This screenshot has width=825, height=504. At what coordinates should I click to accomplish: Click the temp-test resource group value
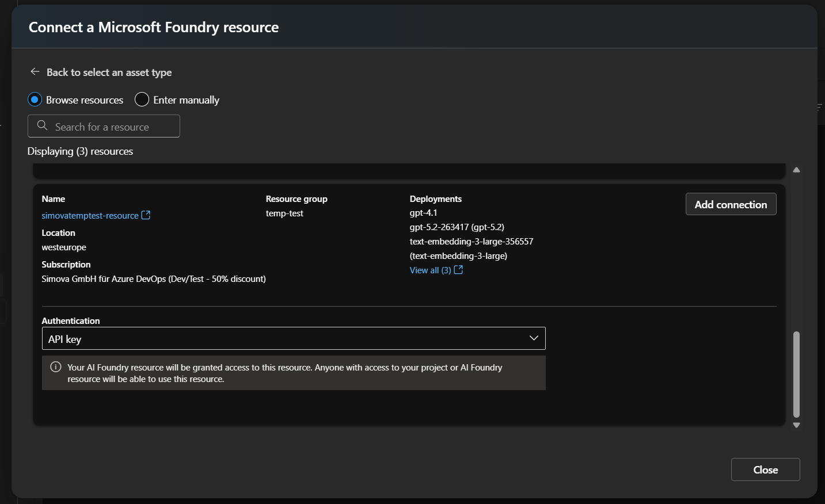tap(284, 213)
